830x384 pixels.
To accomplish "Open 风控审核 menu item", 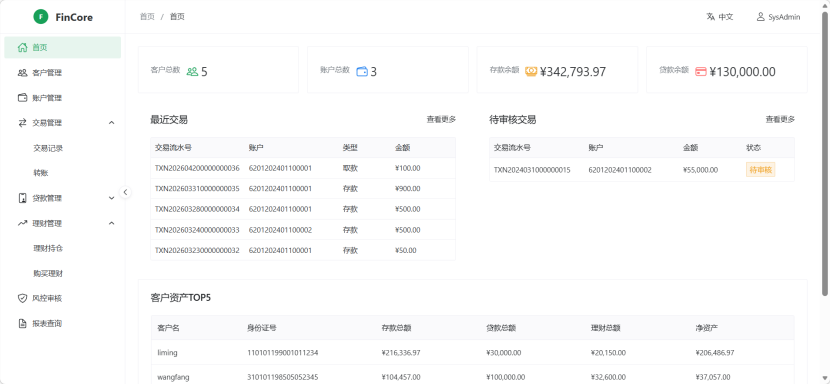I will point(62,298).
